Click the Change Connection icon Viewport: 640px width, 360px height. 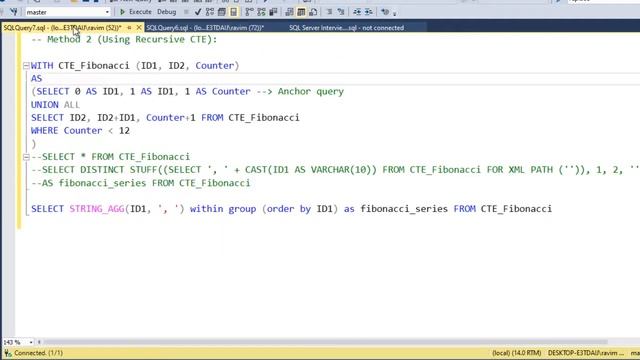13,12
